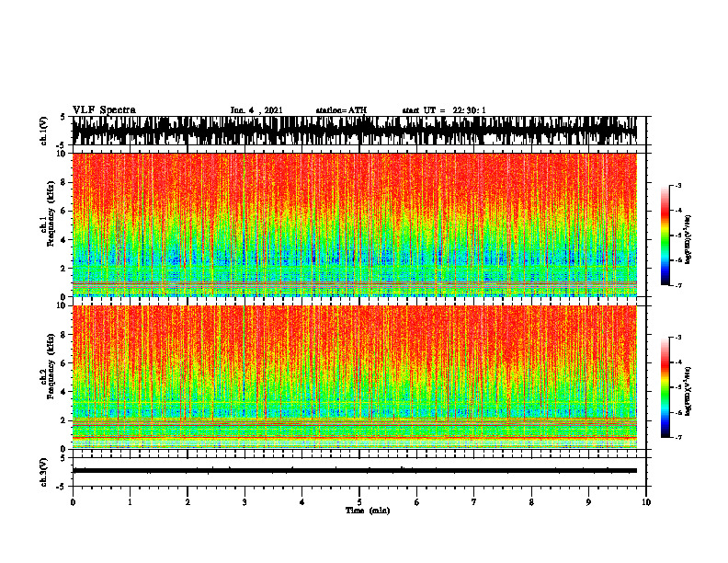Viewport: 728px width, 563px height.
Task: Click inside the ch.1 spectrogram panel
Action: pos(355,224)
